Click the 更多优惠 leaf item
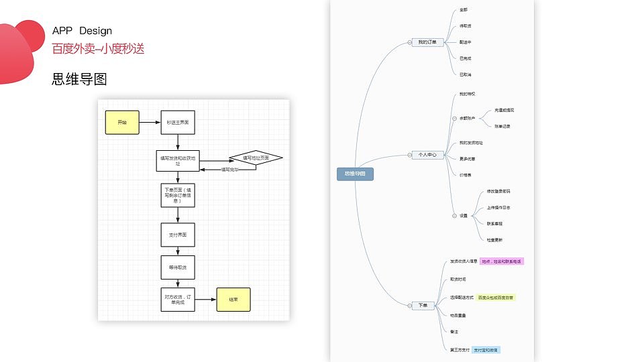 coord(468,159)
